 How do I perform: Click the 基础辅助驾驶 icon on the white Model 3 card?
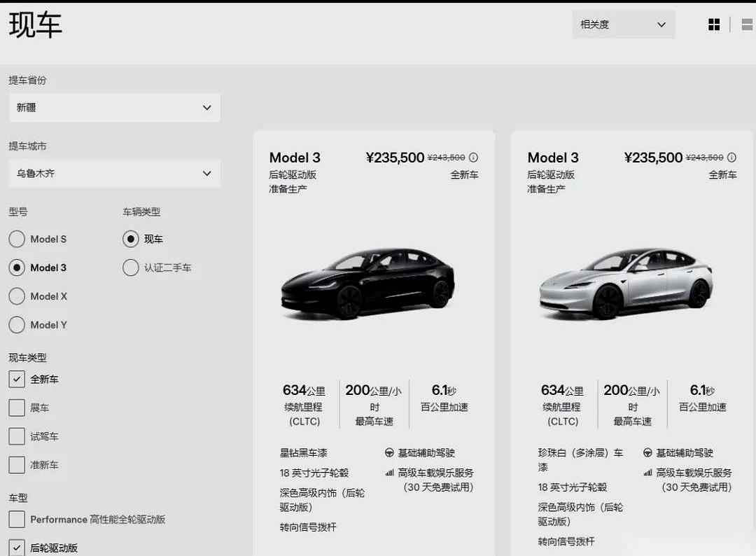click(x=648, y=452)
